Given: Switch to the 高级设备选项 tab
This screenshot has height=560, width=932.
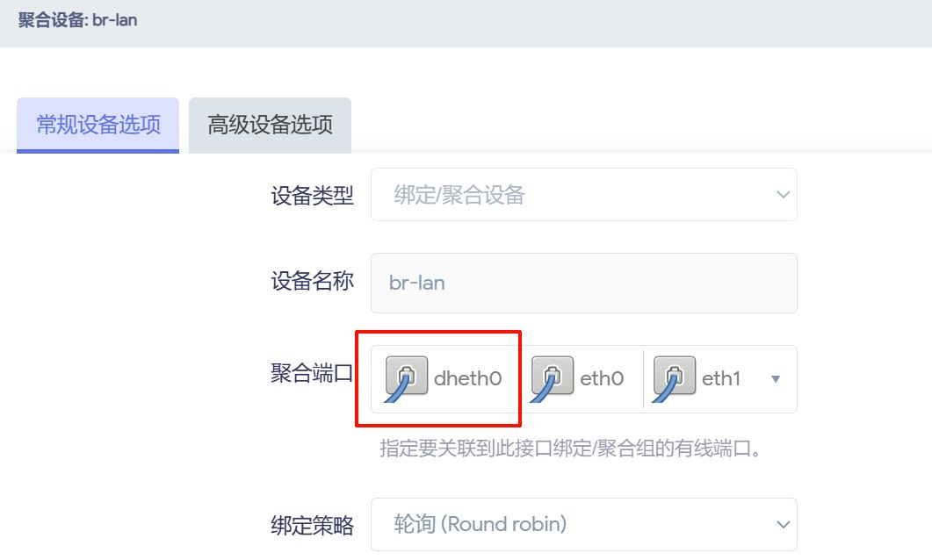Looking at the screenshot, I should (270, 125).
